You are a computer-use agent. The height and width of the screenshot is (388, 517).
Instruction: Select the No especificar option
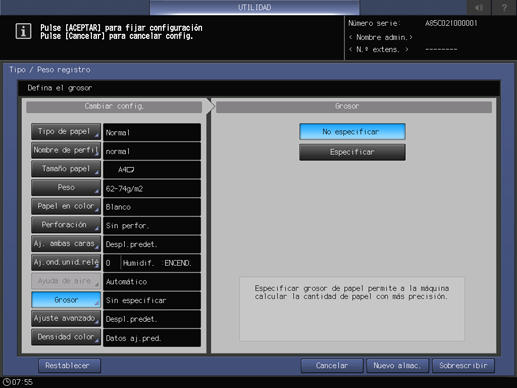point(352,132)
